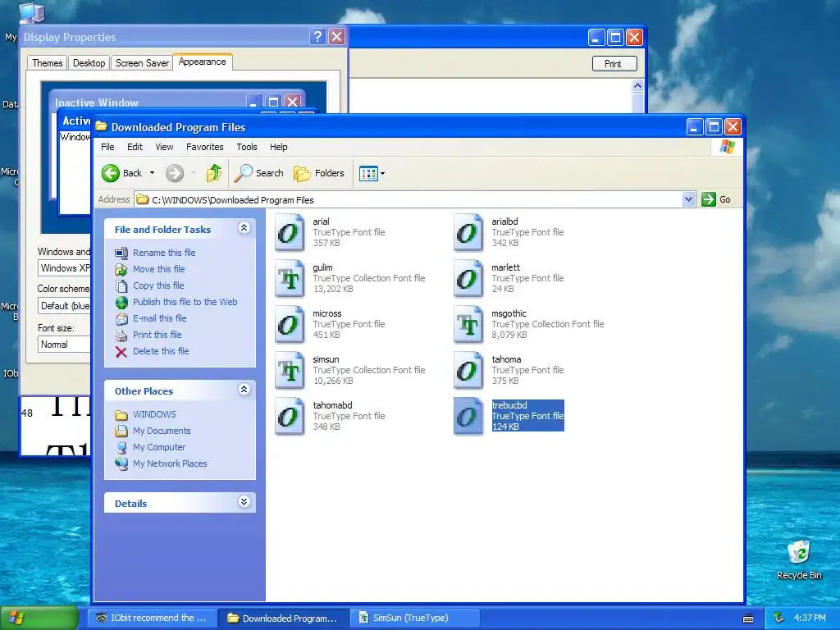840x630 pixels.
Task: Open the Search magnifier tool
Action: [x=259, y=173]
